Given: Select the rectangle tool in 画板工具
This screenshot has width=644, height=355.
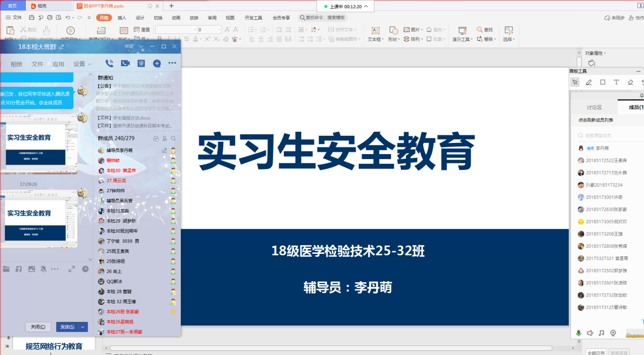Looking at the screenshot, I should (602, 82).
